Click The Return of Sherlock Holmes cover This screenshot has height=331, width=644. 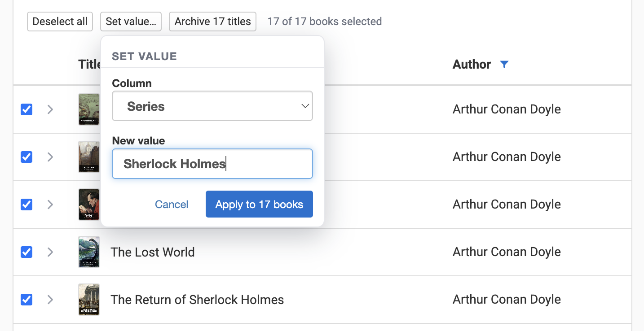[88, 300]
